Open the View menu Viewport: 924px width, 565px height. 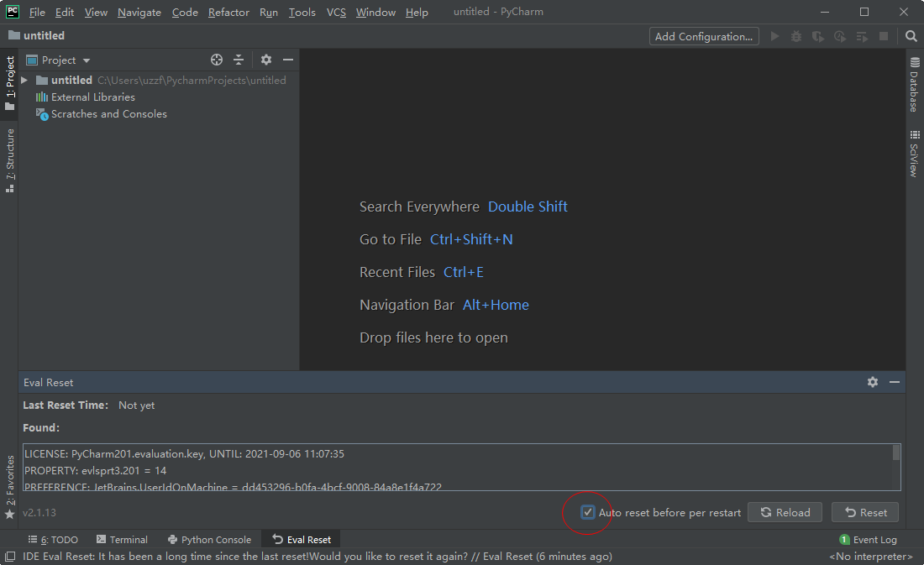click(x=96, y=13)
